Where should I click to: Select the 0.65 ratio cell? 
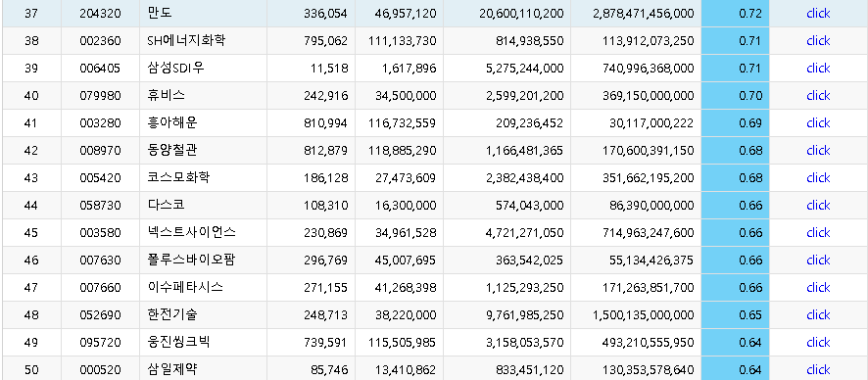coord(735,314)
